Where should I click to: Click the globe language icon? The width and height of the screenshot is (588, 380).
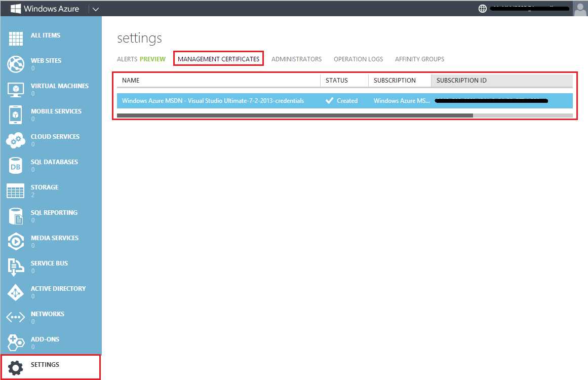(483, 9)
